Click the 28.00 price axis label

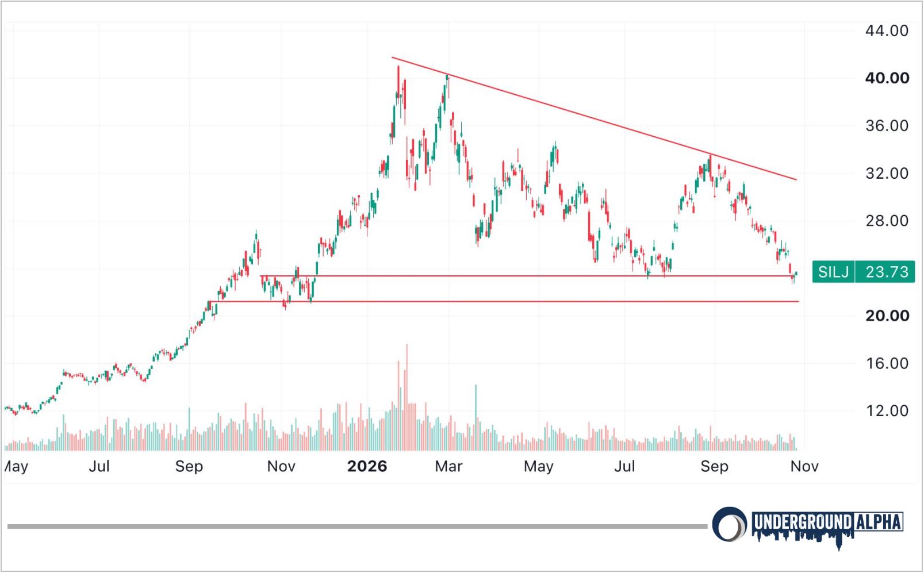(887, 221)
